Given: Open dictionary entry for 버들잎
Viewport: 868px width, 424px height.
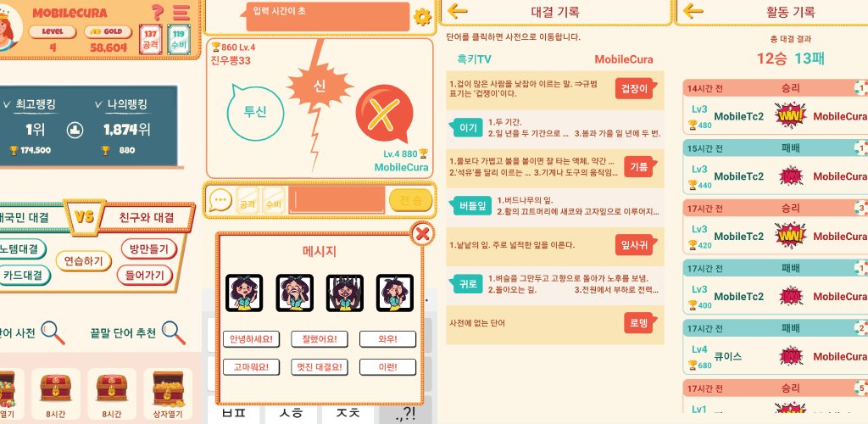Looking at the screenshot, I should pos(473,207).
